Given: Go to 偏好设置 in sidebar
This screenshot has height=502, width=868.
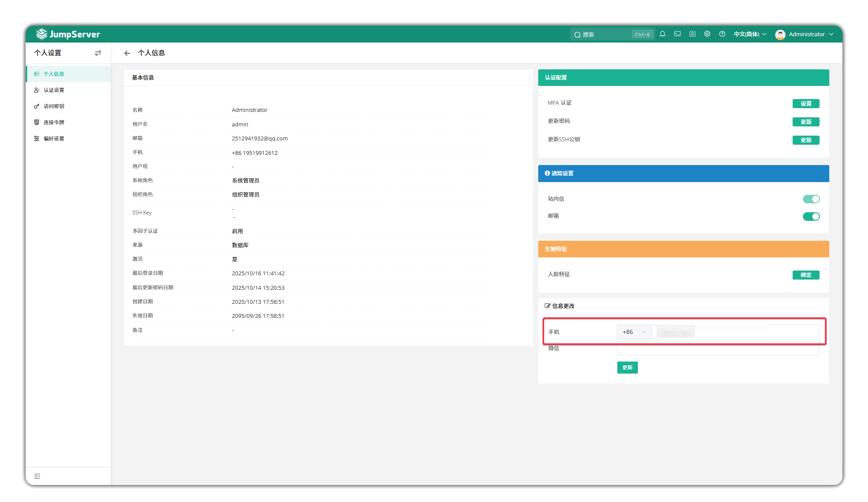Looking at the screenshot, I should (x=54, y=139).
